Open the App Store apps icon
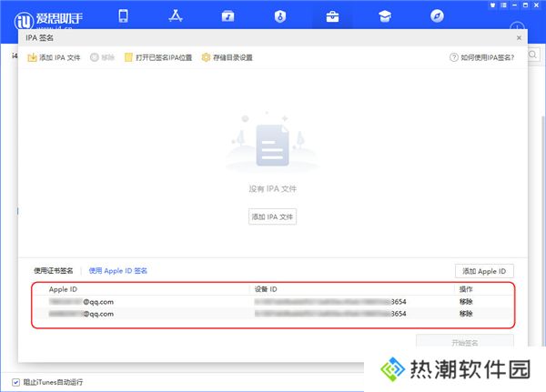This screenshot has height=392, width=546. tap(176, 16)
